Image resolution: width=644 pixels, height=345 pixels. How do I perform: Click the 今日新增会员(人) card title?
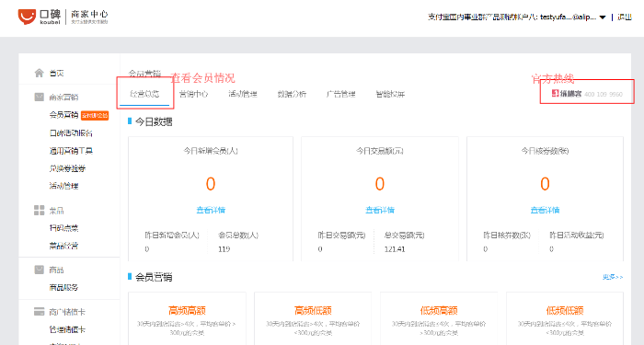(x=211, y=151)
